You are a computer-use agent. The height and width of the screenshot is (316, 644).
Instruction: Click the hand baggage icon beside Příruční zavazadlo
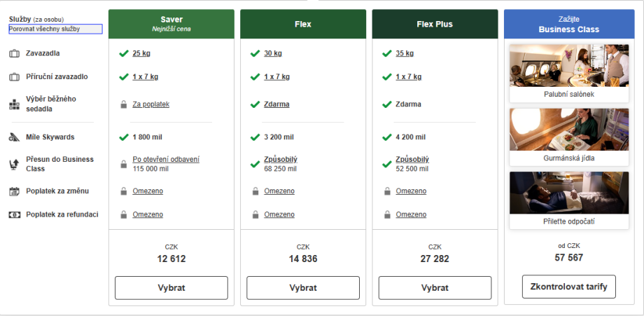click(x=14, y=76)
